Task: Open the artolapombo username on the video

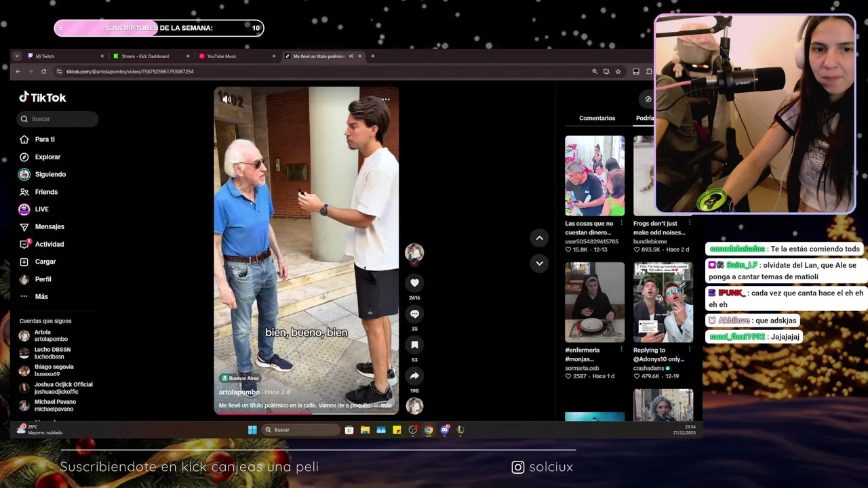Action: click(239, 392)
